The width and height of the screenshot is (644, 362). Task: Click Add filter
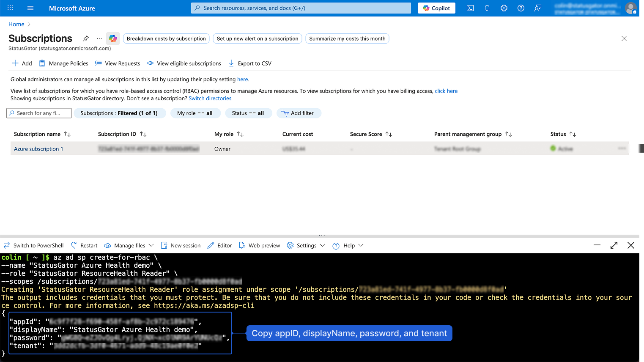click(299, 113)
